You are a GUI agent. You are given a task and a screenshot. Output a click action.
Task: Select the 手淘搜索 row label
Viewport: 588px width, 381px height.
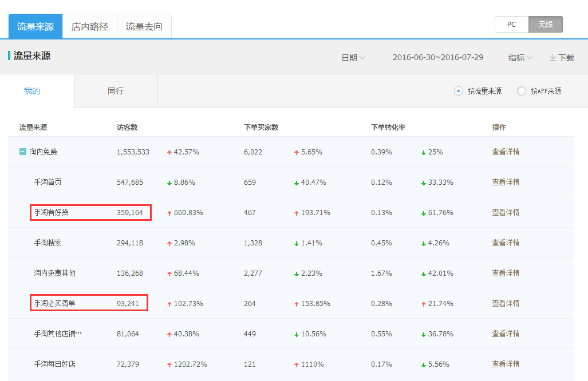click(48, 243)
